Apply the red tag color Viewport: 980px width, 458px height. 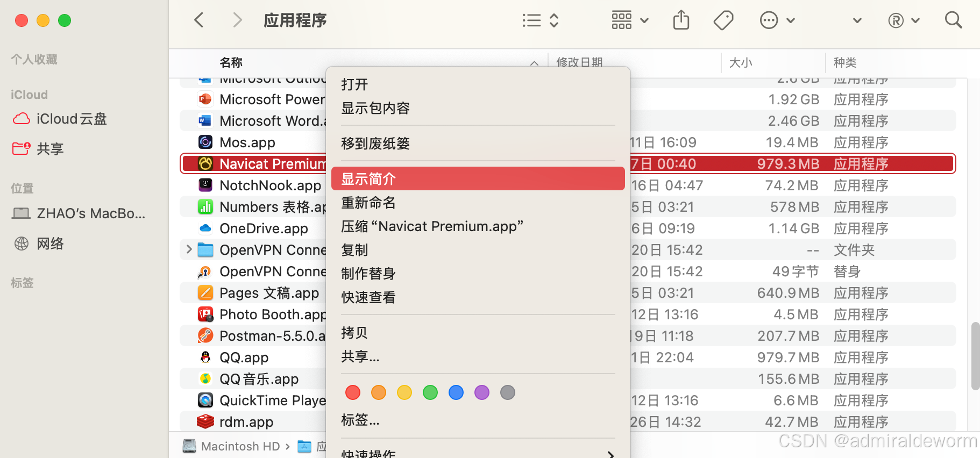pos(353,392)
